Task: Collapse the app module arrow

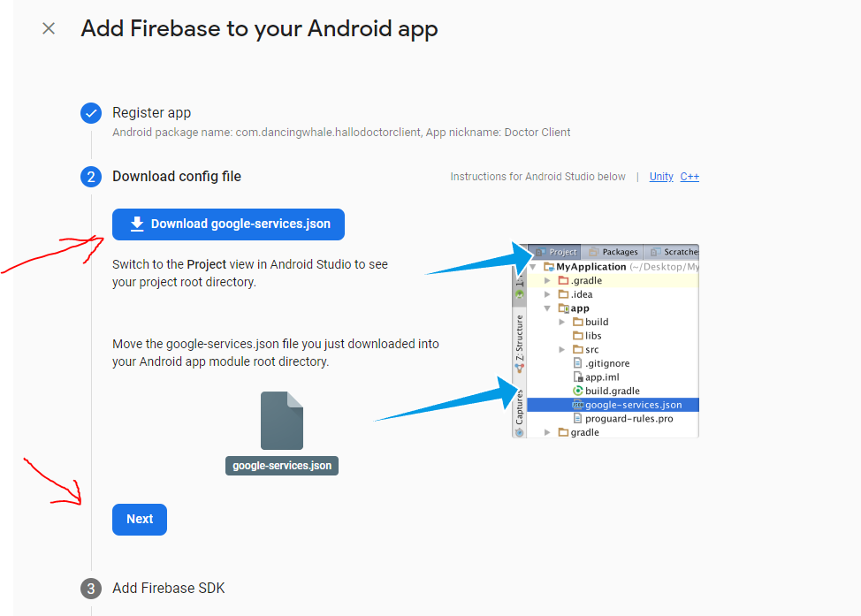Action: click(548, 308)
